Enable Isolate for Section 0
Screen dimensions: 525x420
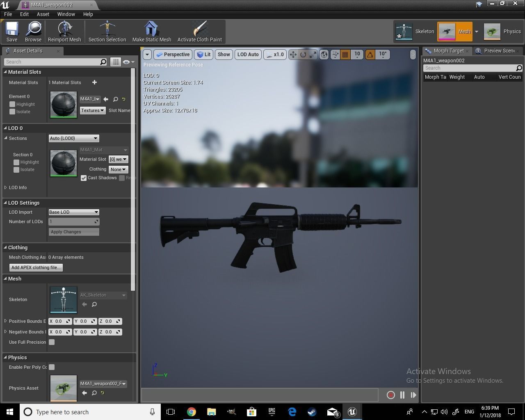click(x=16, y=169)
